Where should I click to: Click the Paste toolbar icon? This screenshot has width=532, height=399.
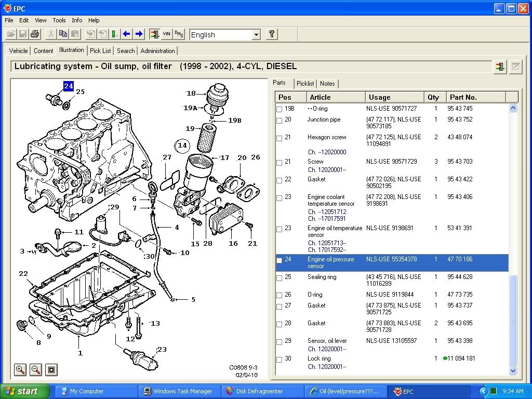tap(75, 34)
